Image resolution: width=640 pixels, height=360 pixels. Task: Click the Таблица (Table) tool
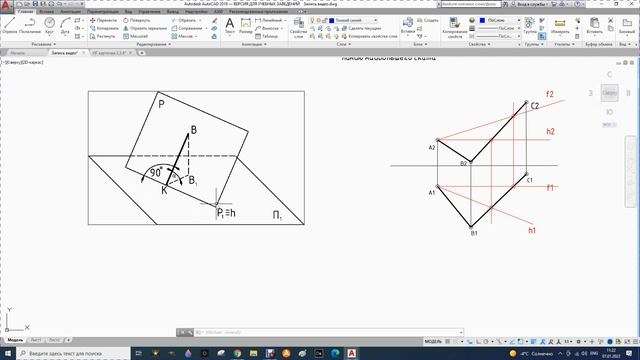pyautogui.click(x=267, y=36)
